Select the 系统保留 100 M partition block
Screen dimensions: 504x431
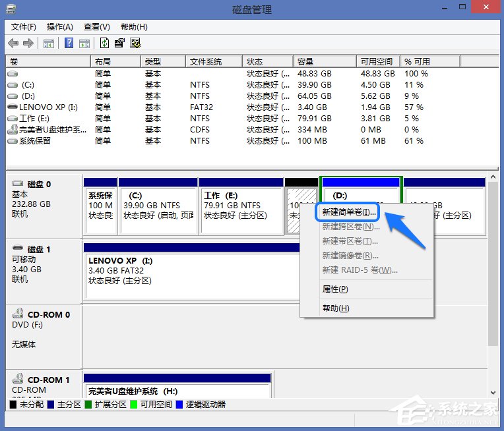coord(100,206)
